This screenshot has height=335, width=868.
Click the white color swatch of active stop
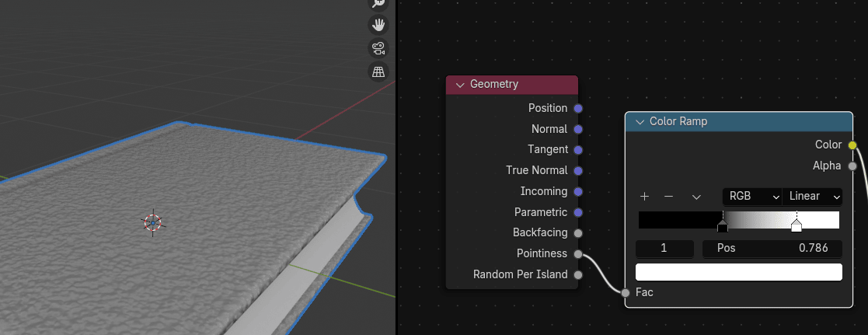(x=738, y=272)
